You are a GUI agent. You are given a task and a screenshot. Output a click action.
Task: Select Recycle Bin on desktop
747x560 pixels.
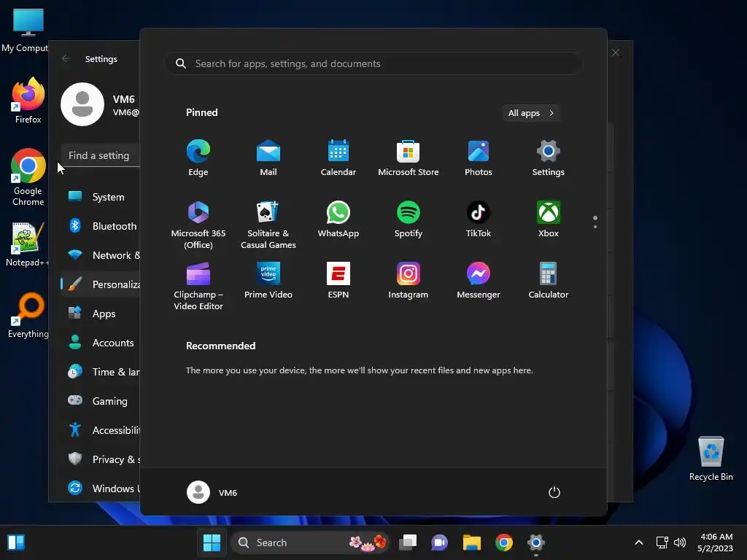coord(711,459)
